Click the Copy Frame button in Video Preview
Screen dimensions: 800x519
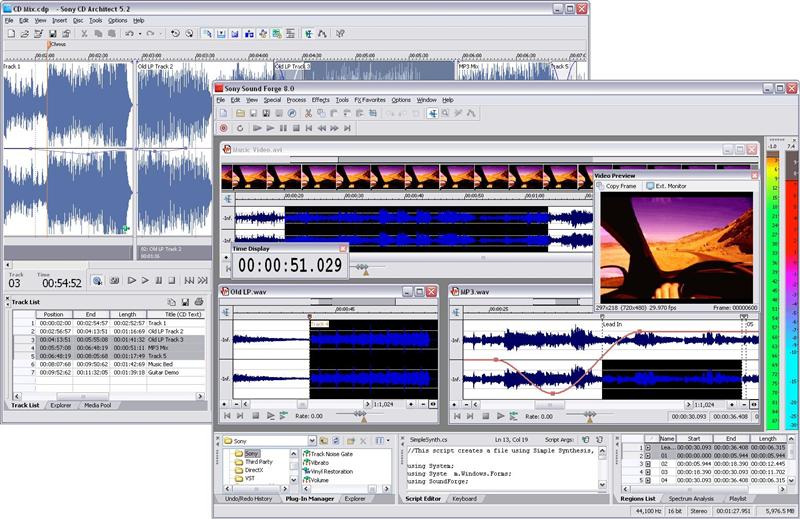(x=617, y=186)
